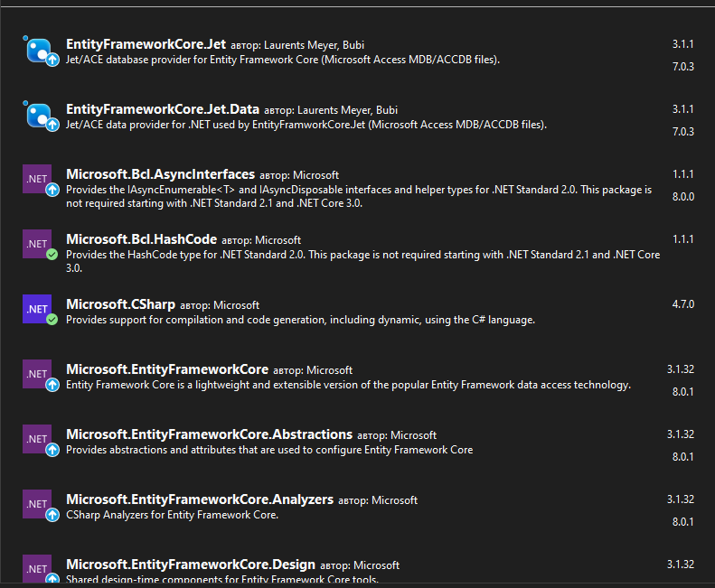Click author Microsoft of EntityFrameworkCore.Abstractions
715x588 pixels.
(x=414, y=435)
